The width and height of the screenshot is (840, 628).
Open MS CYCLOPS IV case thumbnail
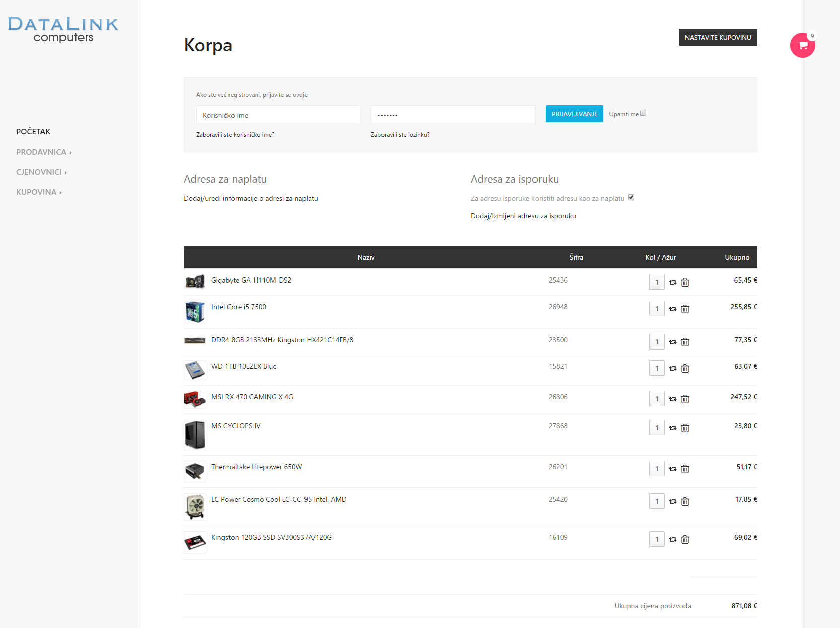[195, 435]
